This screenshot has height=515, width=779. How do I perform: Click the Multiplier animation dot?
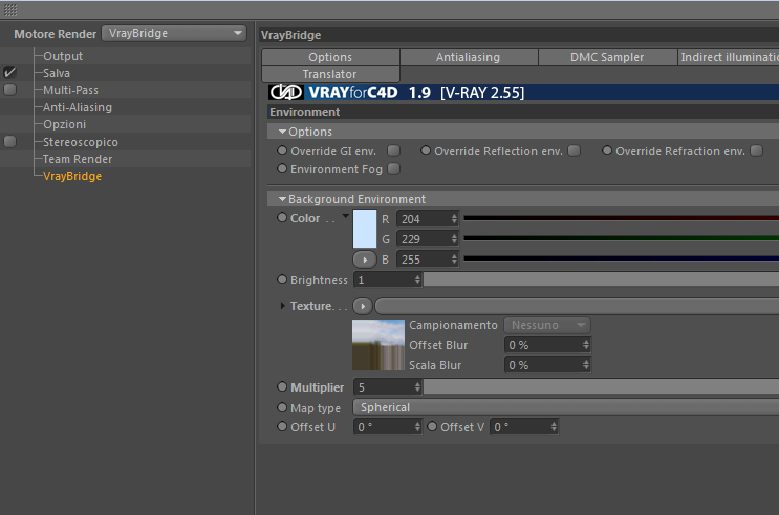tap(282, 387)
